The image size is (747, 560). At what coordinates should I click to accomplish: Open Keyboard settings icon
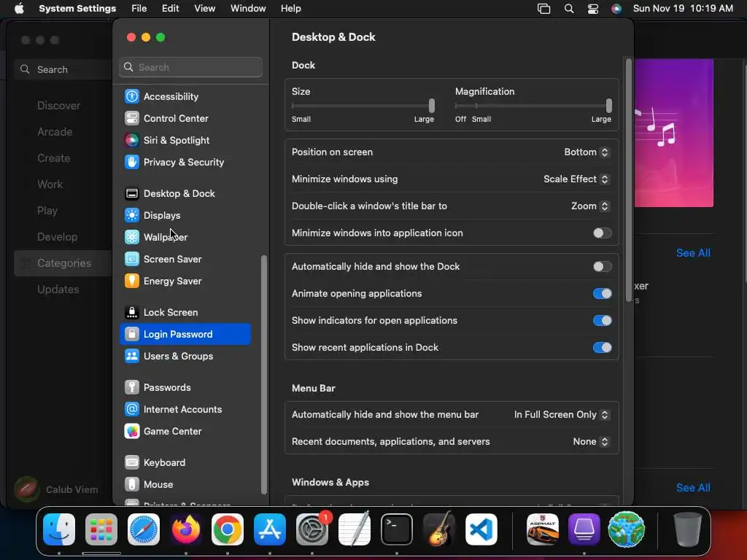point(132,463)
